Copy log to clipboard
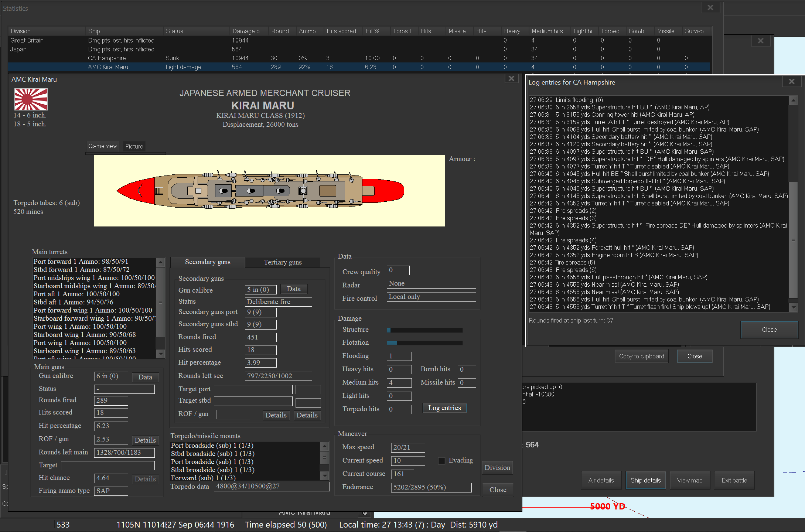805x532 pixels. coord(642,356)
